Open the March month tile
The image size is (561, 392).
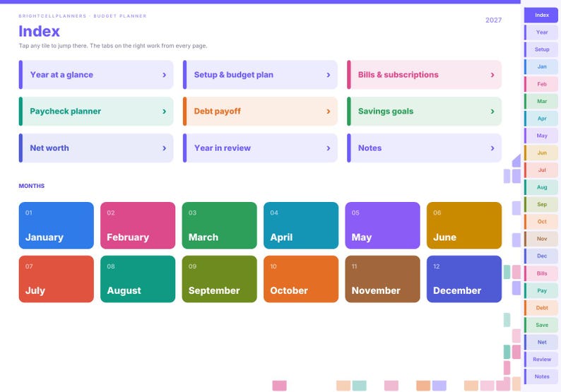pyautogui.click(x=219, y=225)
